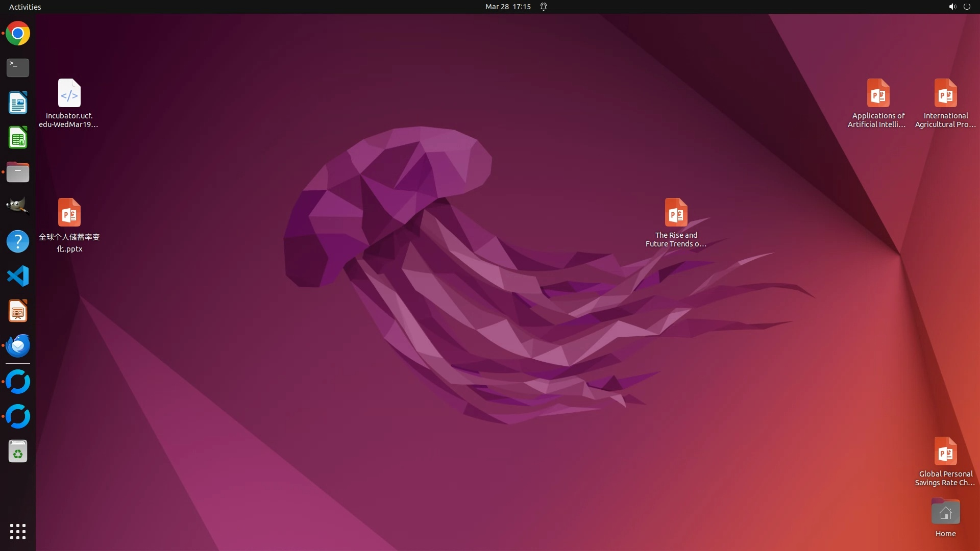980x551 pixels.
Task: Open LibreOffice Writer in the dock
Action: point(18,103)
